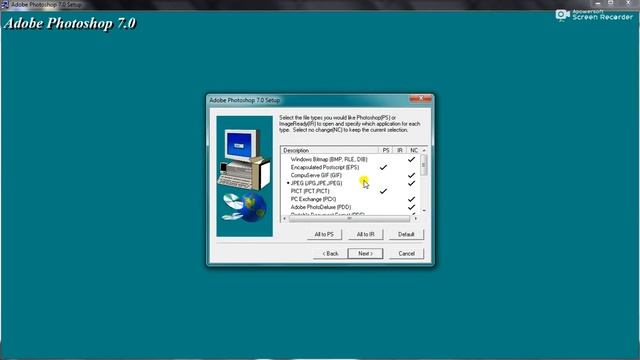640x360 pixels.
Task: Click the file list scroll-down arrow
Action: point(424,211)
